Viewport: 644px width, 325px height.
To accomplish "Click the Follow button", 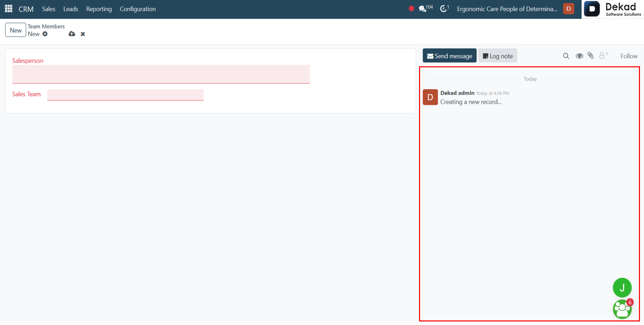I will coord(629,56).
